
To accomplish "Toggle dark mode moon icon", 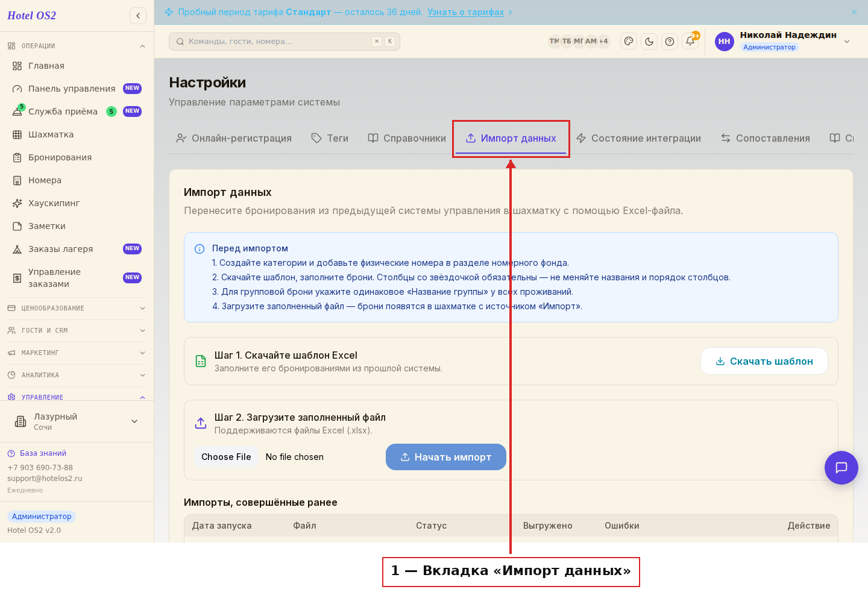I will pyautogui.click(x=649, y=42).
